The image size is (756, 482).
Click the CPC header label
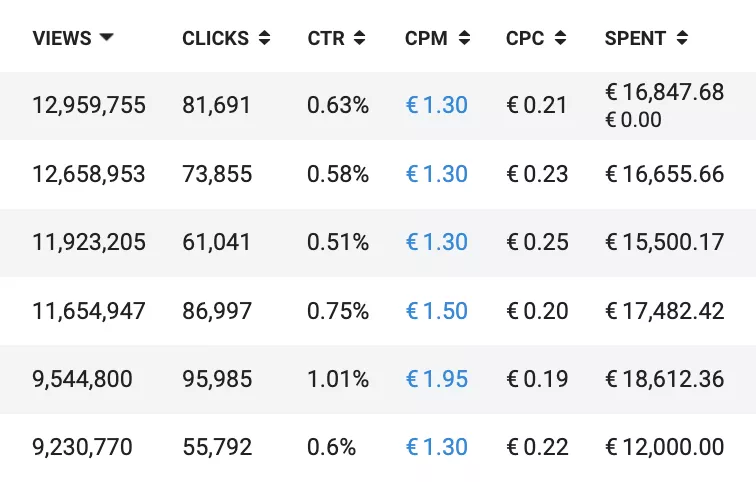525,38
